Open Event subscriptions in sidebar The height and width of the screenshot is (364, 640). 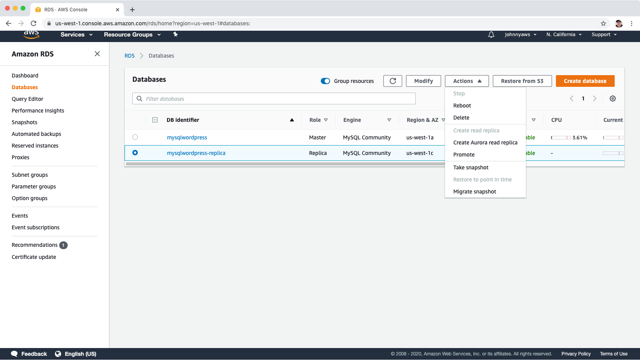[x=35, y=227]
